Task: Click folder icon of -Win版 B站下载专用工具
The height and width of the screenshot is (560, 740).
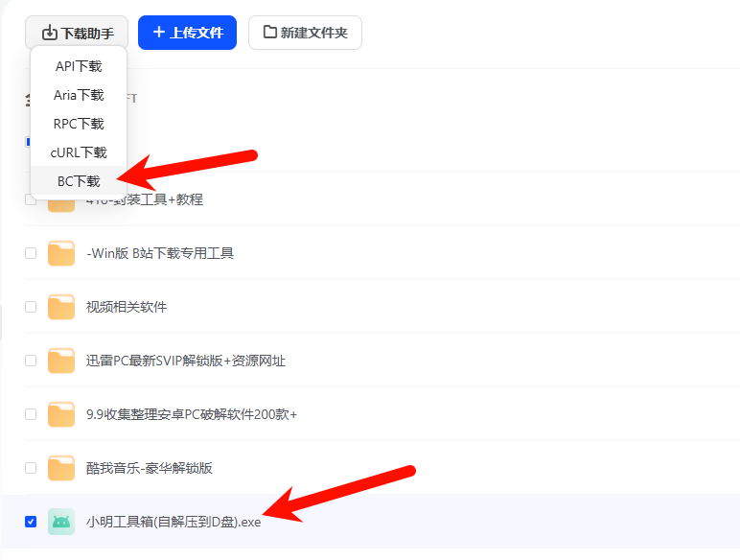Action: point(61,253)
